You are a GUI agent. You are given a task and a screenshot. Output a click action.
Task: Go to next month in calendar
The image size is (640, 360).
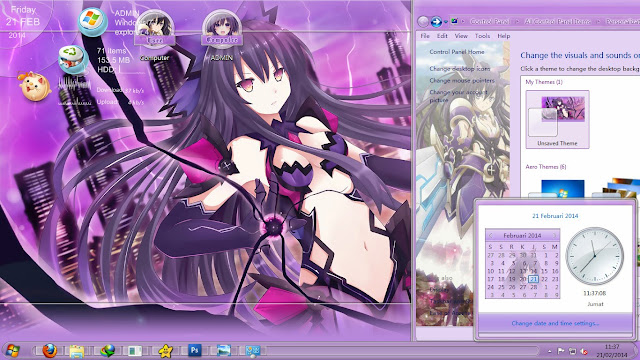554,236
